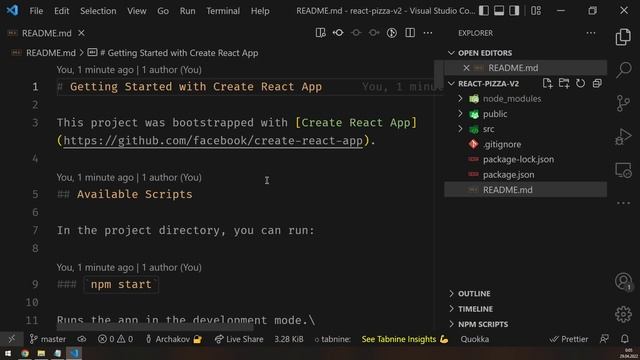Open the Source Control view
The height and width of the screenshot is (360, 640).
623,103
